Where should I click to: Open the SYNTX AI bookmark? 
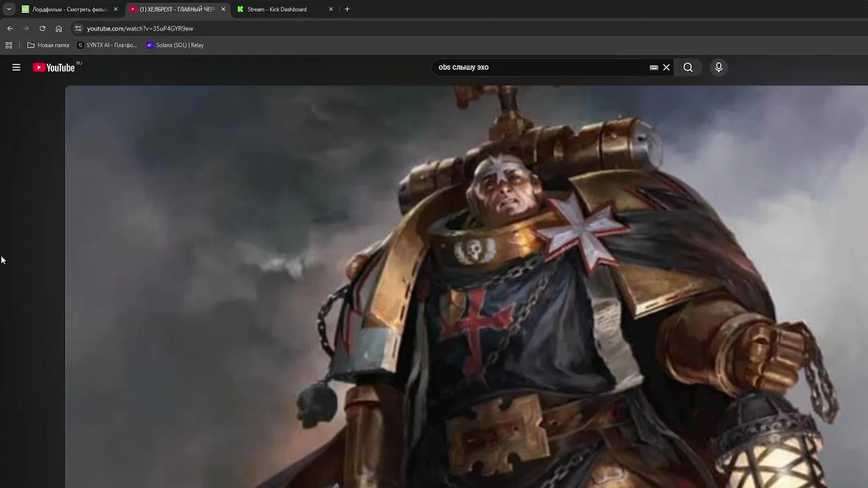(107, 45)
